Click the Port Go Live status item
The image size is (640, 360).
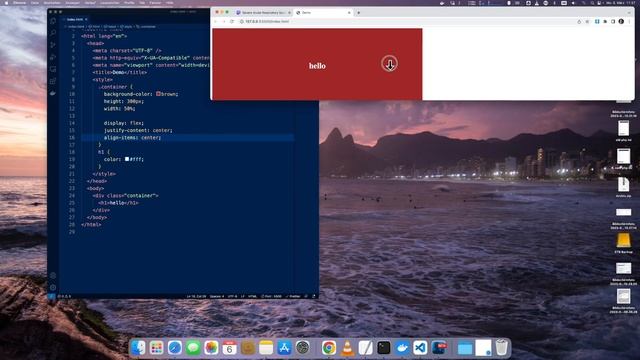[271, 296]
